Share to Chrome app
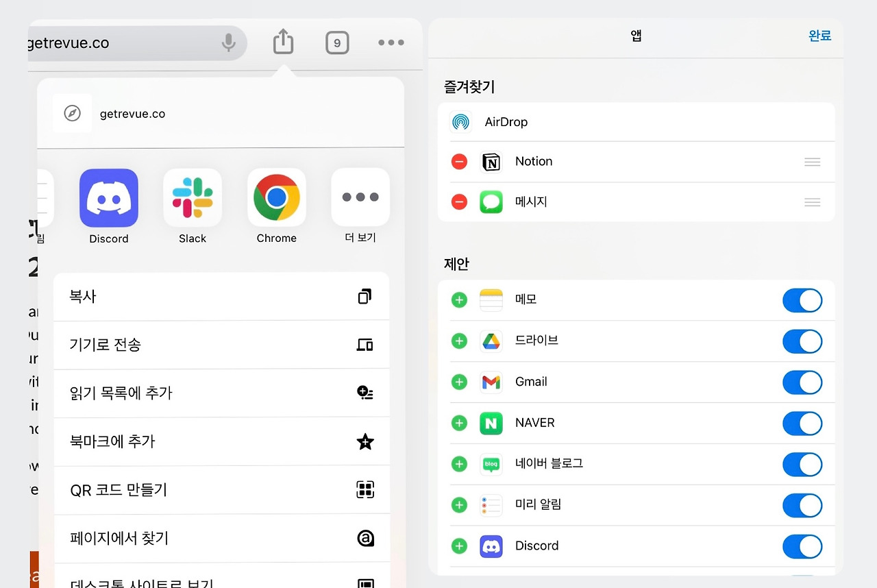 point(277,198)
